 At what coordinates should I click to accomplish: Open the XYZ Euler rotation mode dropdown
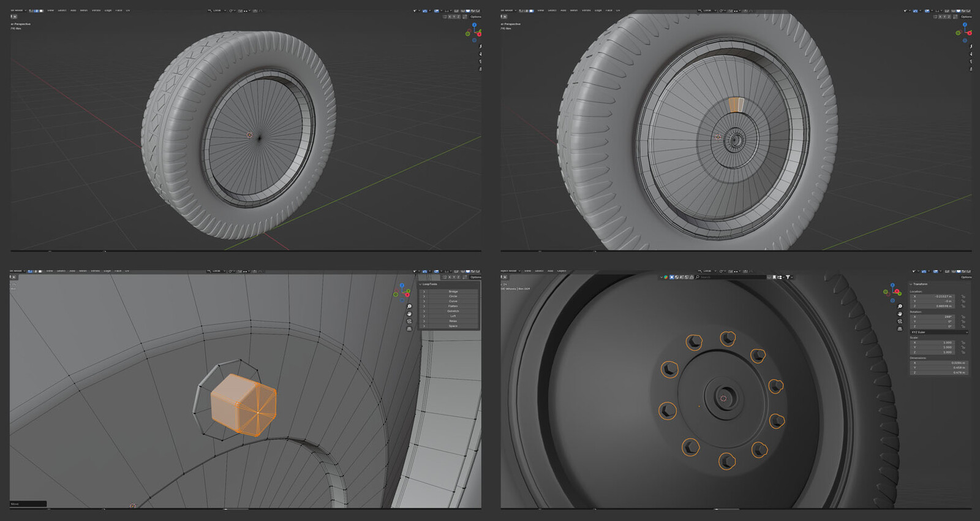pyautogui.click(x=939, y=332)
